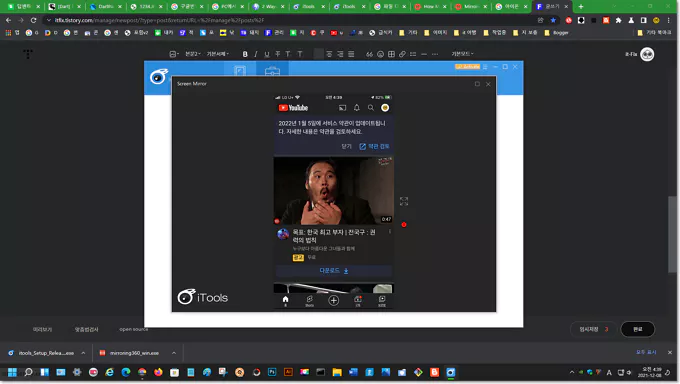Insert blockquote via quote icon
The height and width of the screenshot is (384, 680).
(x=369, y=54)
